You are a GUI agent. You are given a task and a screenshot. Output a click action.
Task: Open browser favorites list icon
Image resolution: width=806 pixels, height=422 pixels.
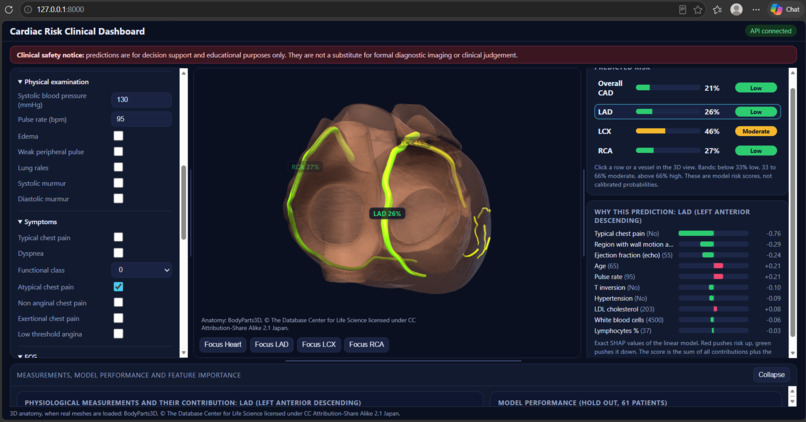[717, 9]
